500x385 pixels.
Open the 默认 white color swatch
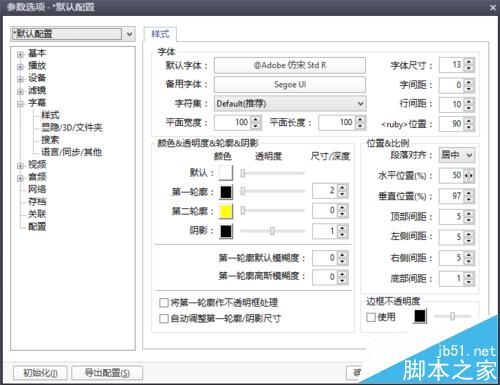(x=226, y=173)
